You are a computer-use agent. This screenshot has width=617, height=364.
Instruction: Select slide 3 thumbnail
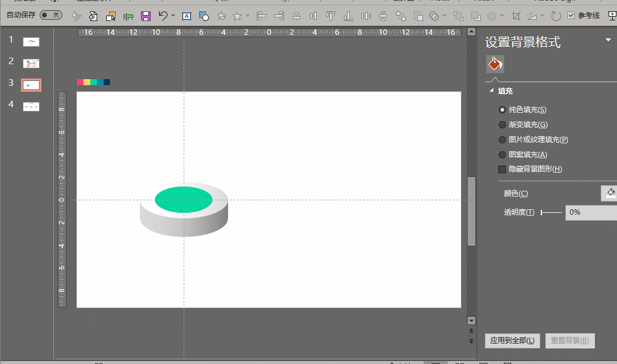(x=31, y=85)
